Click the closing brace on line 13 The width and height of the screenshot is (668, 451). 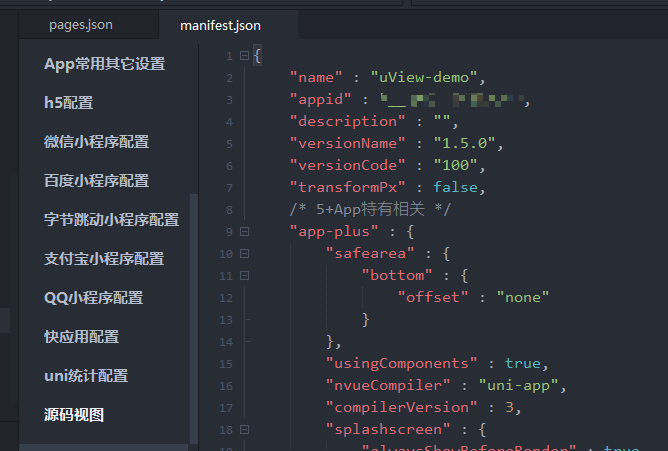(x=366, y=320)
